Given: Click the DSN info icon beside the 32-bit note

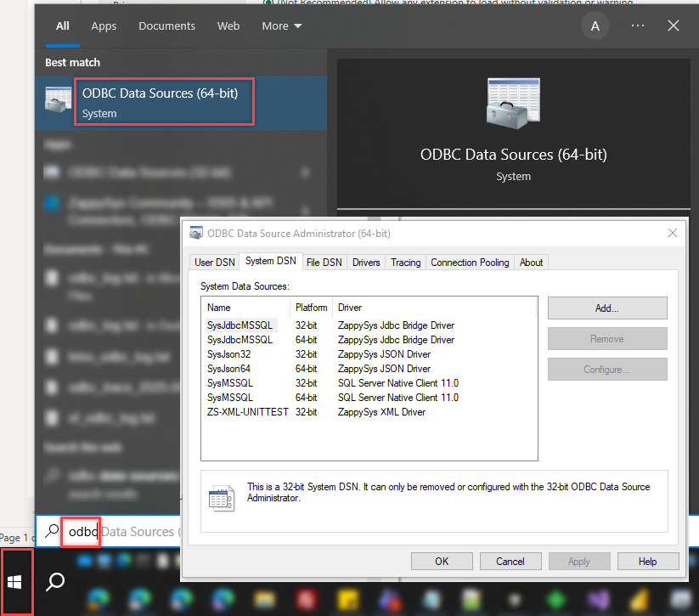Looking at the screenshot, I should 221,499.
